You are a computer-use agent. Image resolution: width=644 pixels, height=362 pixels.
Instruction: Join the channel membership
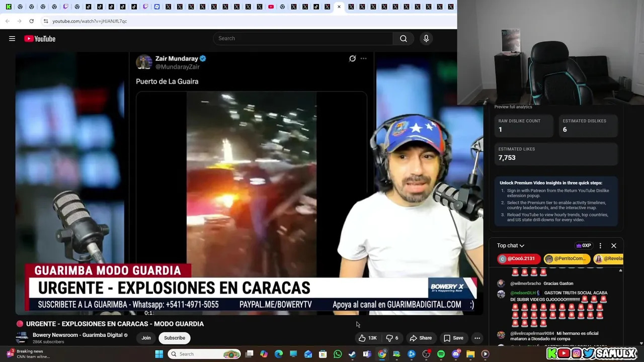point(146,338)
